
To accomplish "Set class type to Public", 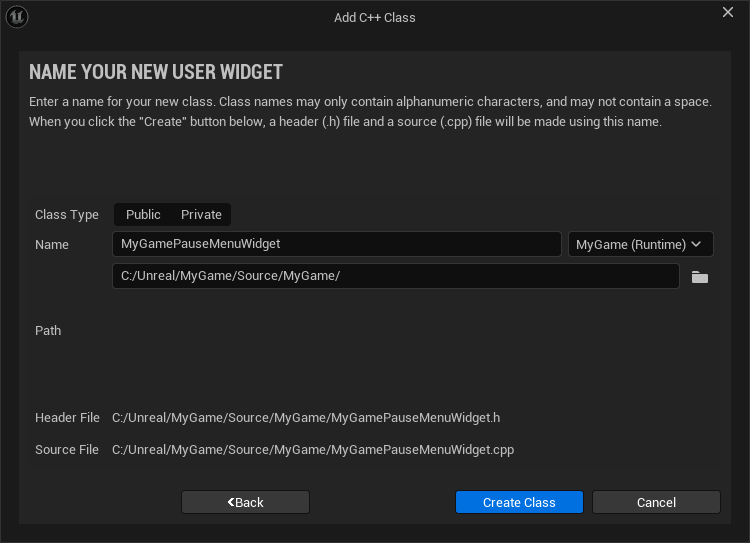I will (143, 215).
